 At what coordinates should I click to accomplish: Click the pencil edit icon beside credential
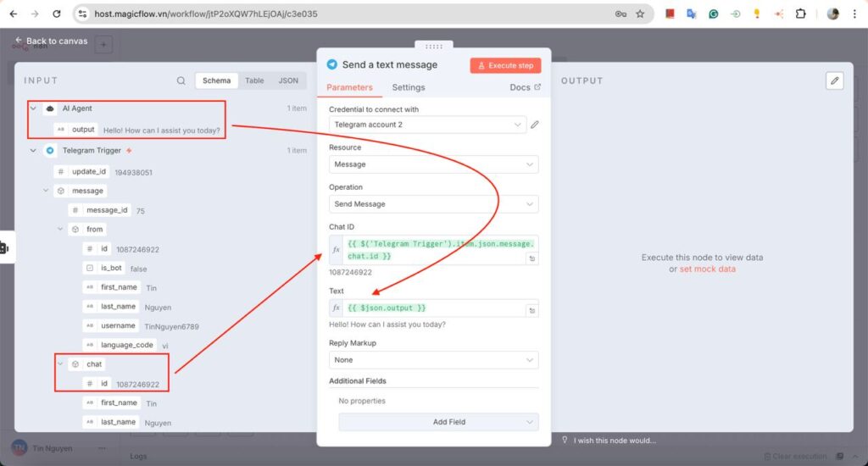tap(534, 125)
